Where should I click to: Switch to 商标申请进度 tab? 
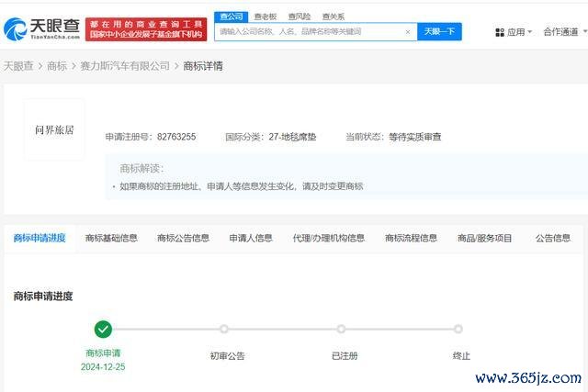pyautogui.click(x=40, y=238)
